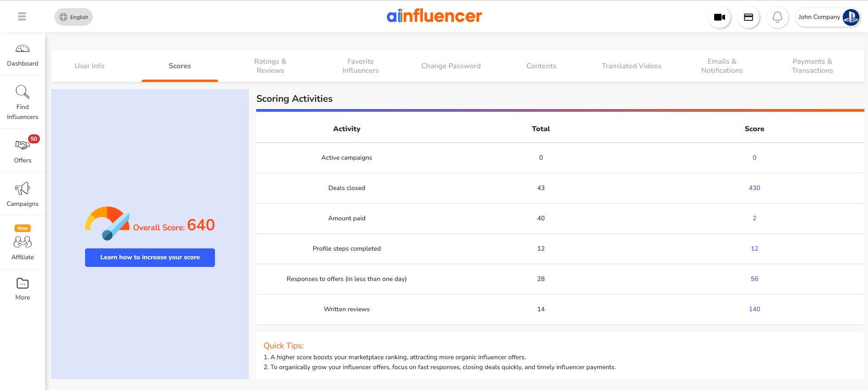Viewport: 868px width, 390px height.
Task: Open the English language selector
Action: tap(73, 17)
